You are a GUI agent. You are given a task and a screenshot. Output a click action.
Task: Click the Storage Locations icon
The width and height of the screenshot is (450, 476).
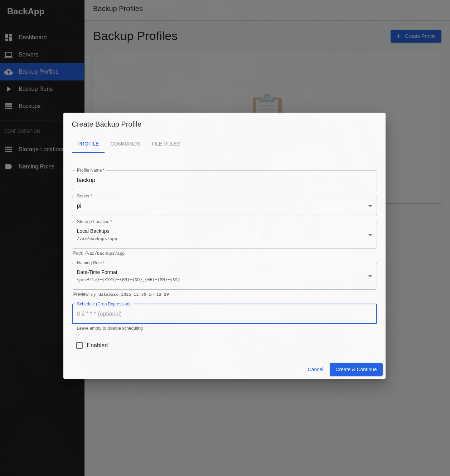pyautogui.click(x=9, y=149)
